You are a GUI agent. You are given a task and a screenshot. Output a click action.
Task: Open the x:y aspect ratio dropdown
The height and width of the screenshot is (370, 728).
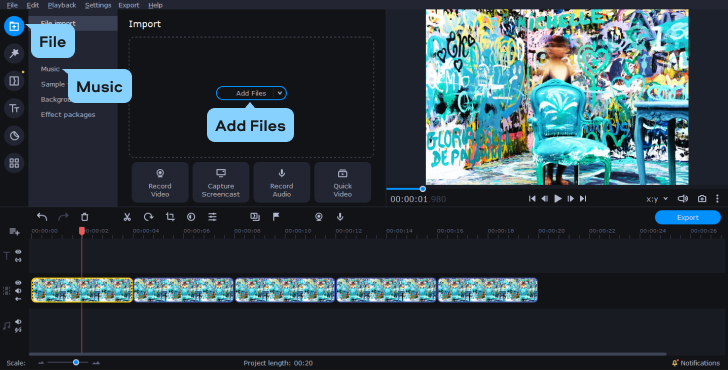point(657,199)
